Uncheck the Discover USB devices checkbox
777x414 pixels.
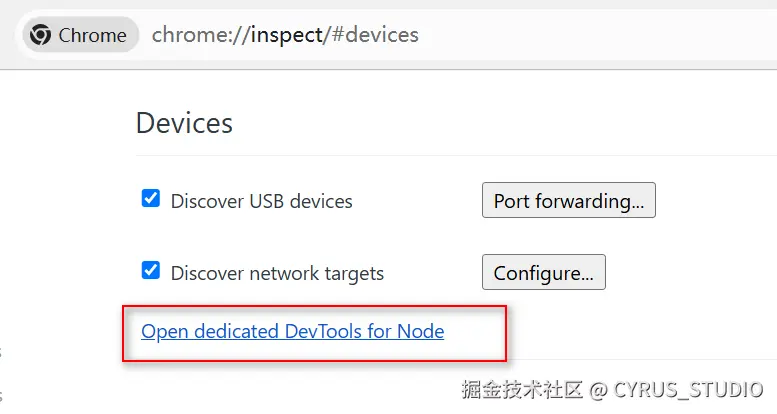pyautogui.click(x=151, y=199)
